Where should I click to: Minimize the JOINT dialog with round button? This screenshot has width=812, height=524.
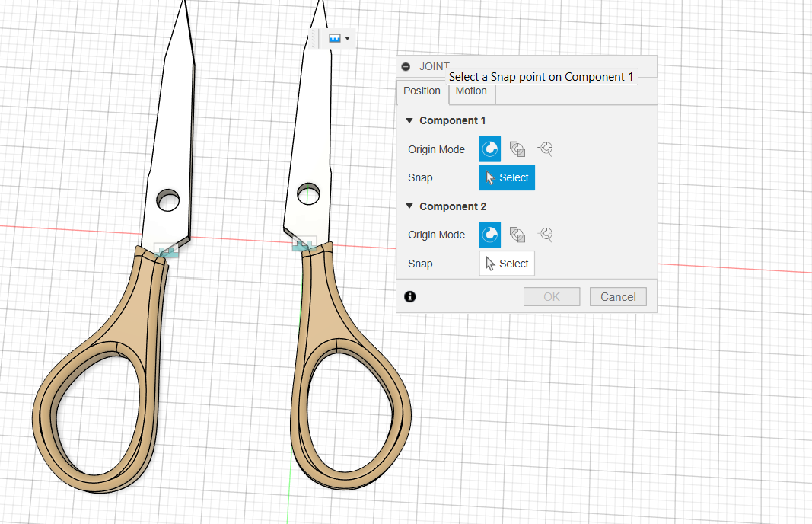point(406,67)
